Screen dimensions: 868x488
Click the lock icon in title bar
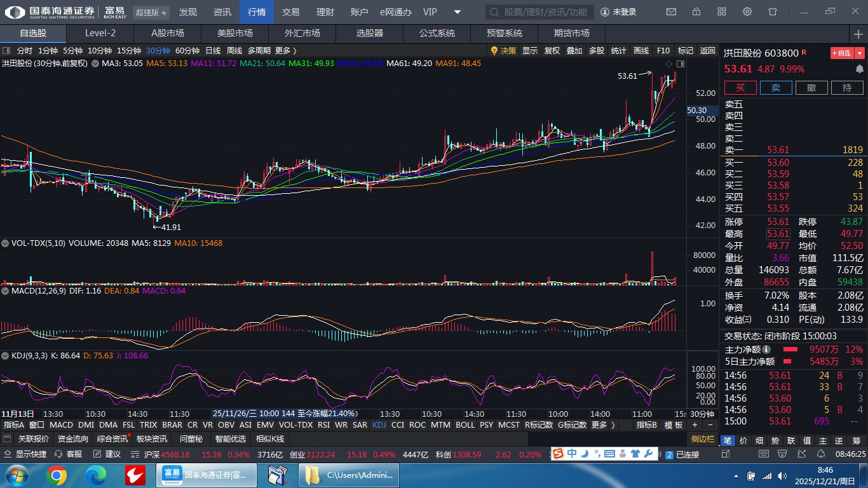point(696,12)
